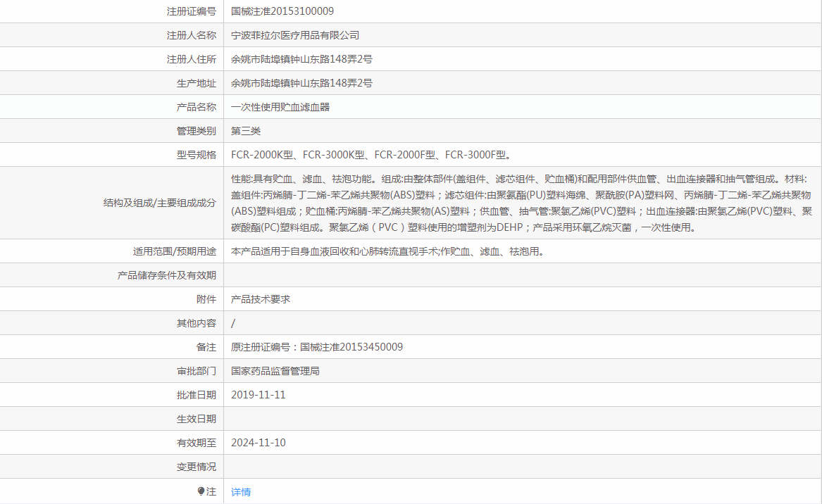Click the 变更情况 label
Viewport: 822px width, 504px height.
click(x=196, y=467)
